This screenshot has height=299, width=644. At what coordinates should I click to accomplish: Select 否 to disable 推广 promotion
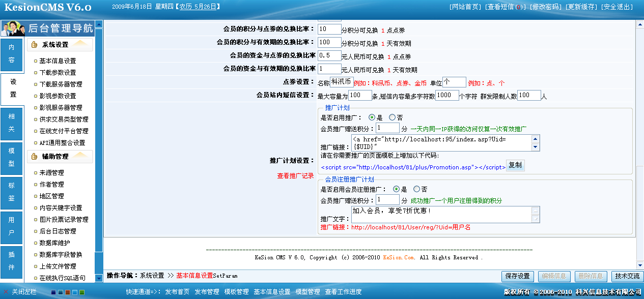pyautogui.click(x=392, y=117)
